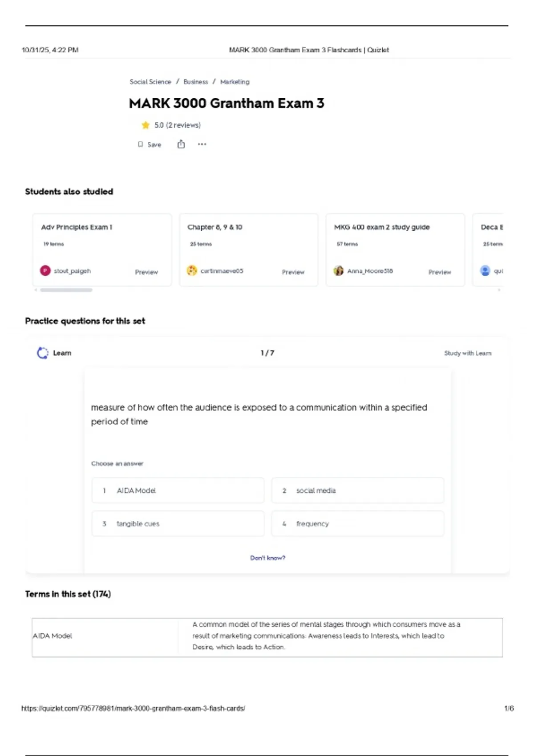Preview the Adv Principles Exam 1 set
This screenshot has height=756, width=534.
(x=146, y=272)
